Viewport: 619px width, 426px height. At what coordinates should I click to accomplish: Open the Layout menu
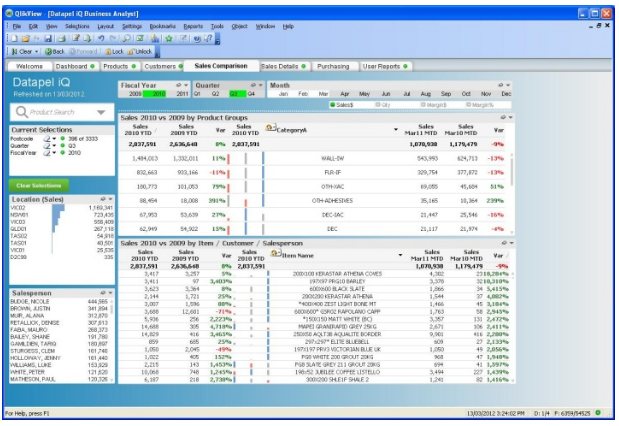[105, 26]
